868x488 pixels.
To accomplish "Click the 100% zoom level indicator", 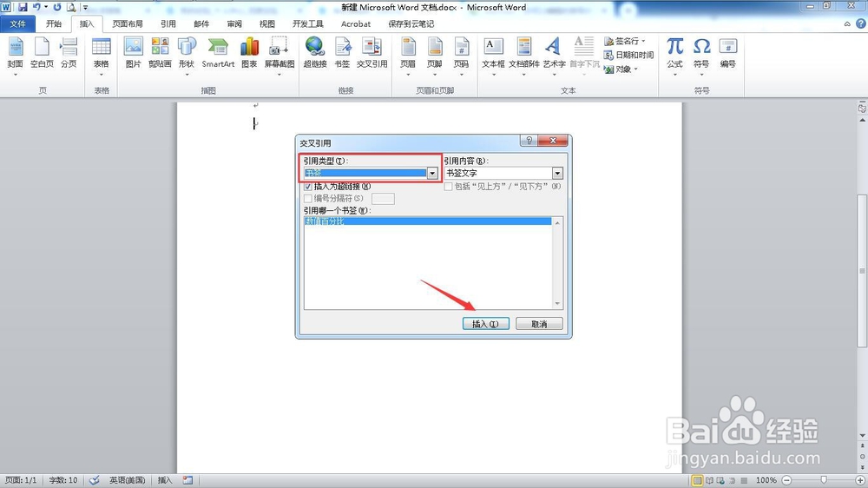I will [x=766, y=480].
